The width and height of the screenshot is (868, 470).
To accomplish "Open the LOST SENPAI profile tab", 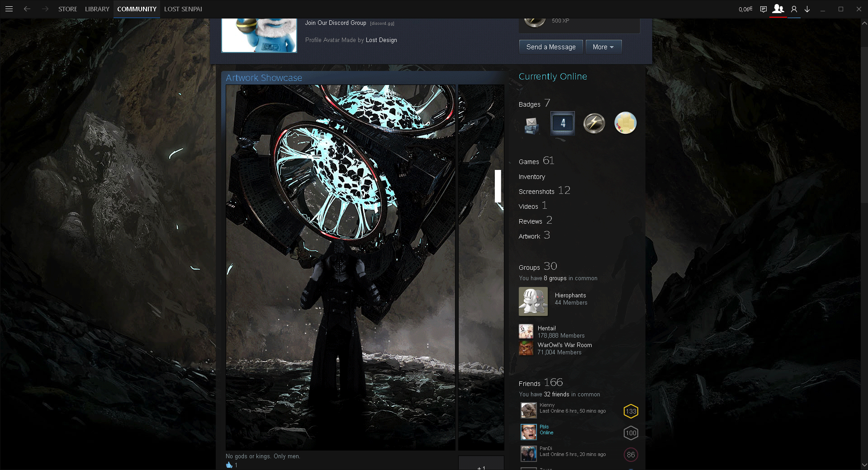I will pos(183,9).
